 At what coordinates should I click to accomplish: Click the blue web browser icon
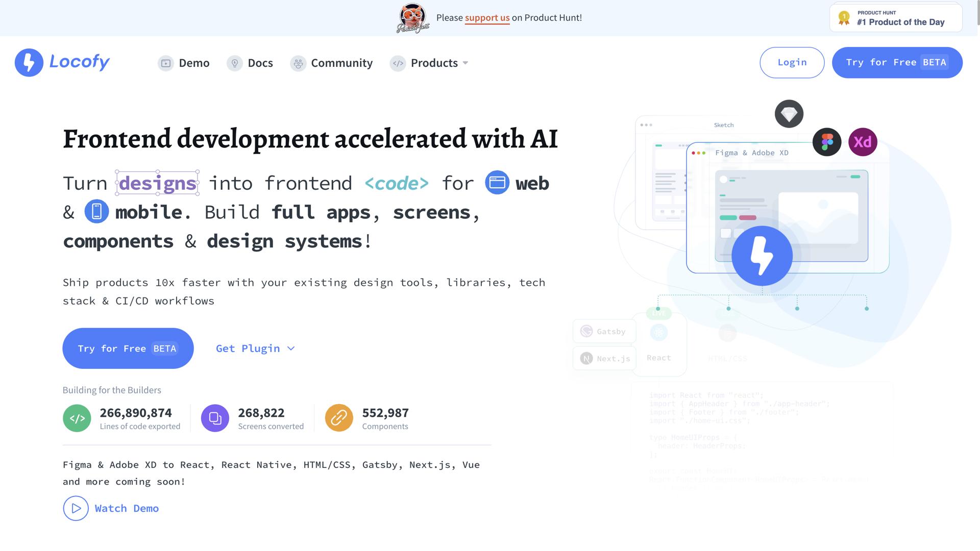pos(497,183)
